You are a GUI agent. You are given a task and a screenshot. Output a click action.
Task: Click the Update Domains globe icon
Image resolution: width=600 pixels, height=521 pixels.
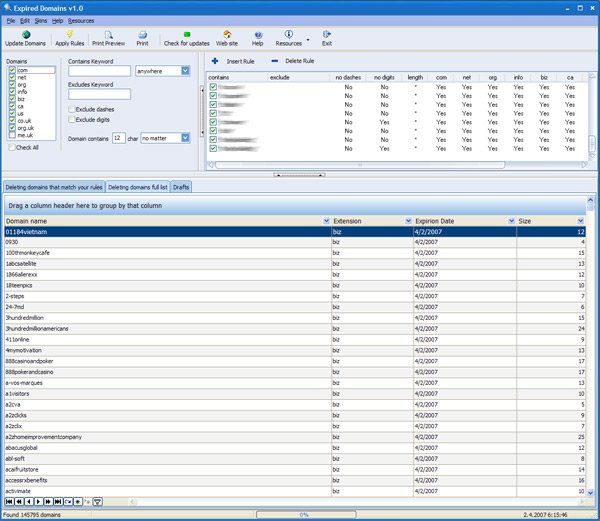coord(26,35)
